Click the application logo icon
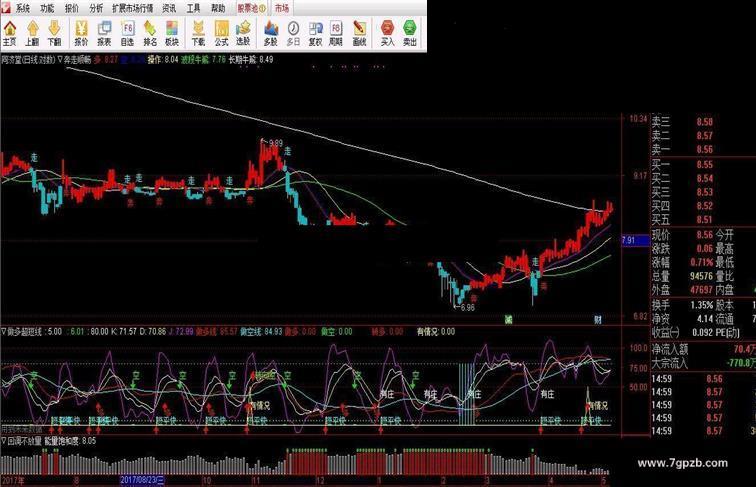 click(x=5, y=7)
